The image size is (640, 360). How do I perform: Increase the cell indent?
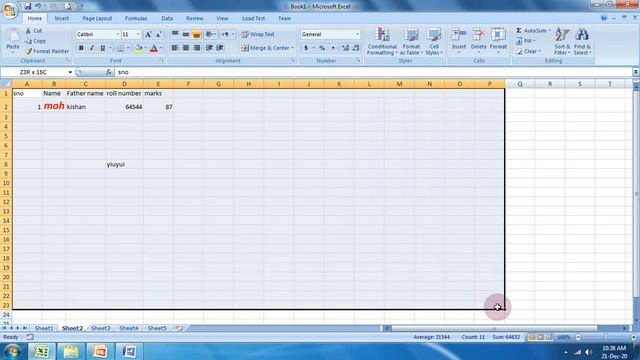tap(220, 48)
